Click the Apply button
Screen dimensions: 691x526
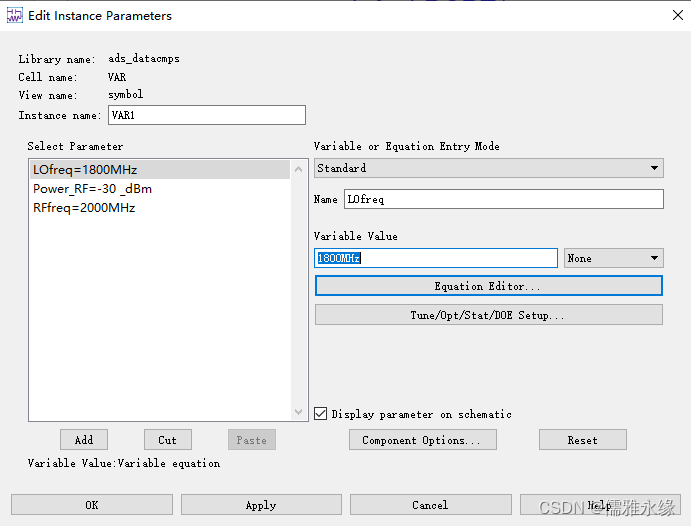click(x=261, y=504)
